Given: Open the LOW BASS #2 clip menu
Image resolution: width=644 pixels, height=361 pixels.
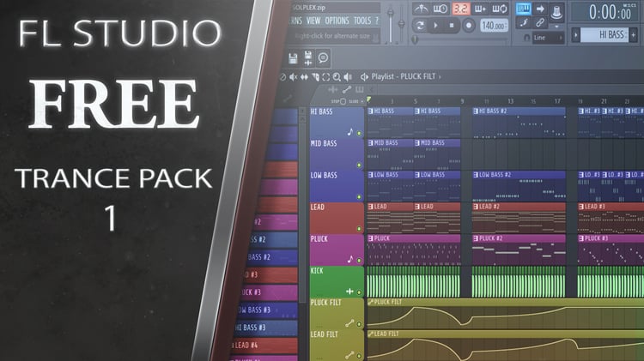Looking at the screenshot, I should pyautogui.click(x=476, y=175).
